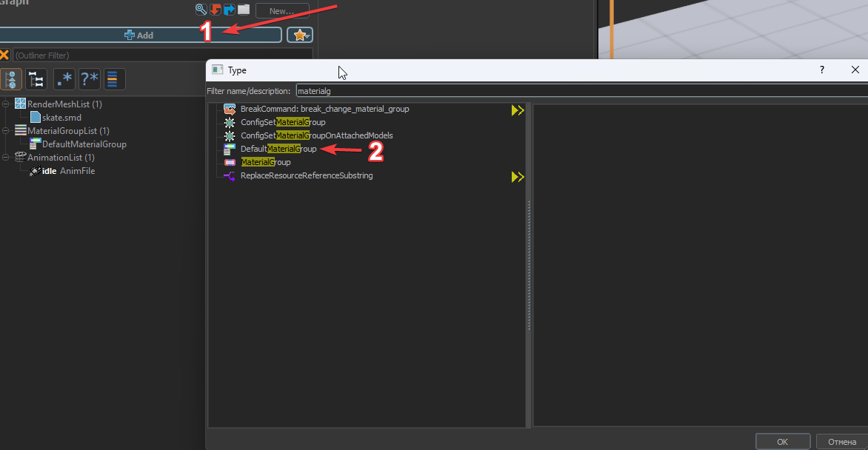Enable regex filter mode (.*)
Viewport: 868px width, 450px height.
[64, 79]
